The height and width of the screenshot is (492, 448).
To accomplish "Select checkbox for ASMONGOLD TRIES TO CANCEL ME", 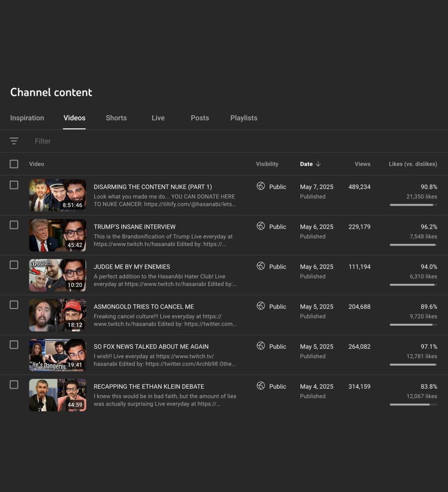I will (x=14, y=305).
